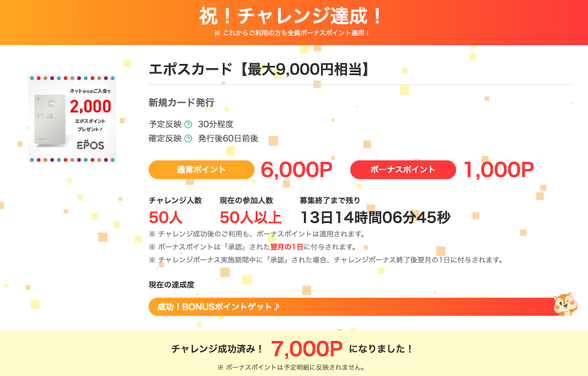The width and height of the screenshot is (588, 376).
Task: Click the 通常ポイント orange badge
Action: tap(201, 170)
